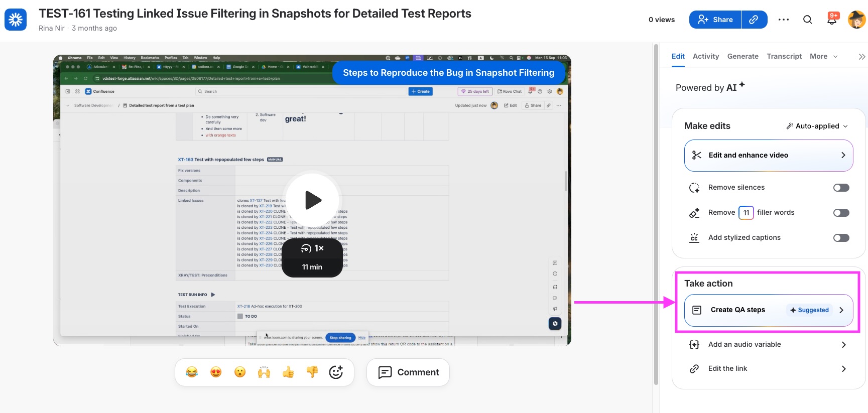This screenshot has height=413, width=868.
Task: React with the laughing emoji
Action: [x=192, y=372]
